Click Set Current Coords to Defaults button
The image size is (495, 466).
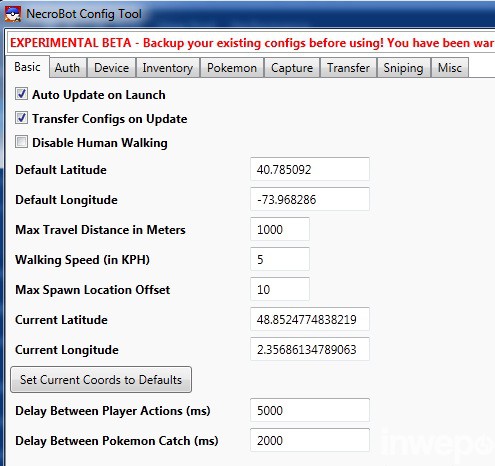pos(101,380)
